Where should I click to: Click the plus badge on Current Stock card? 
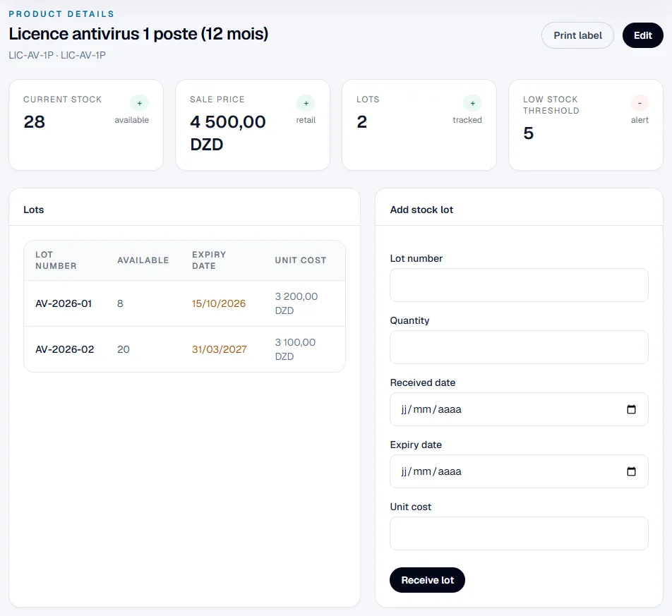[139, 103]
